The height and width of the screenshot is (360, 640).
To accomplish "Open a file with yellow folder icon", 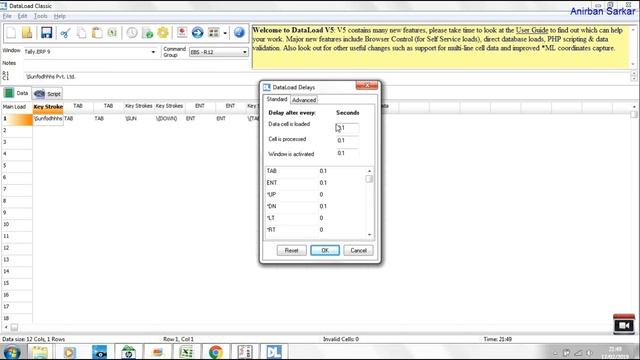I will coord(27,33).
